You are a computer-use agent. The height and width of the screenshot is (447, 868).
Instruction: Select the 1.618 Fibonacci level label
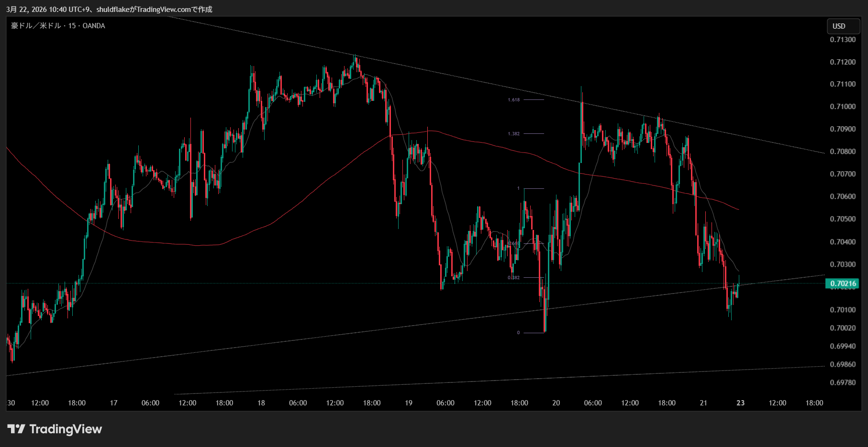click(x=513, y=100)
